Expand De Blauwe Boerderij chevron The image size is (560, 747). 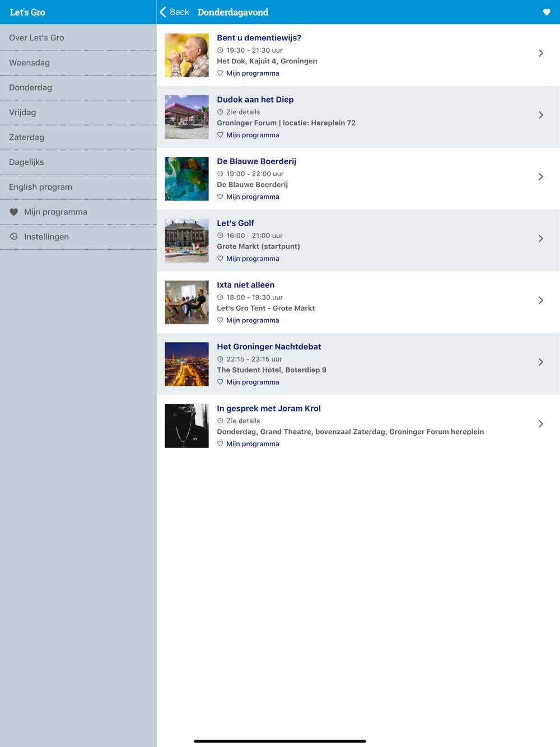coord(541,177)
